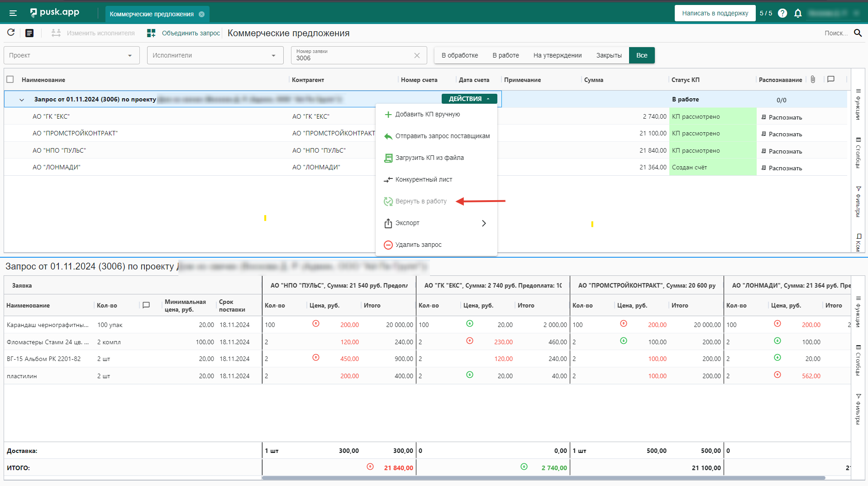Screen dimensions: 868x486
Task: Click Распознать for АО "ГК "ЕКС"
Action: [782, 117]
